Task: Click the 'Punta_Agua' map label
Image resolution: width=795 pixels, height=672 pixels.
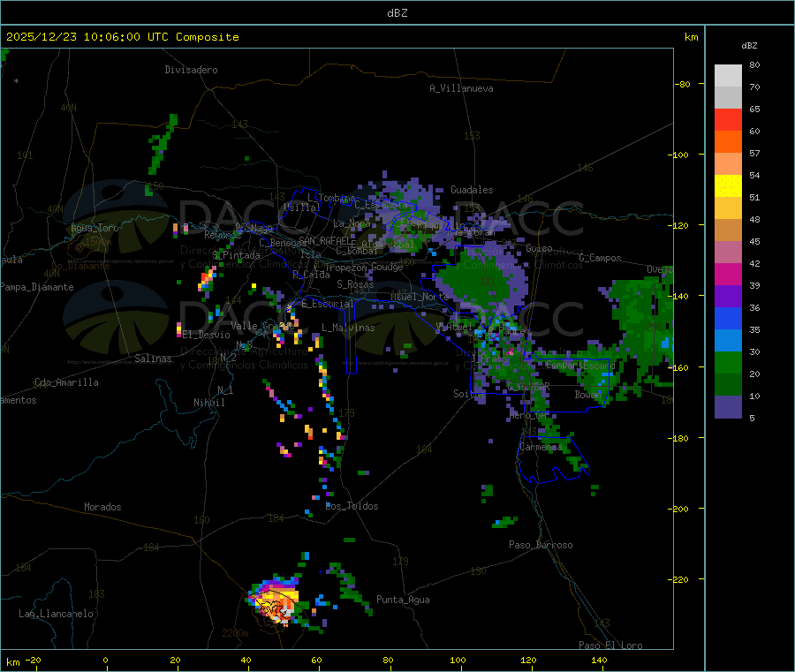Action: click(403, 600)
